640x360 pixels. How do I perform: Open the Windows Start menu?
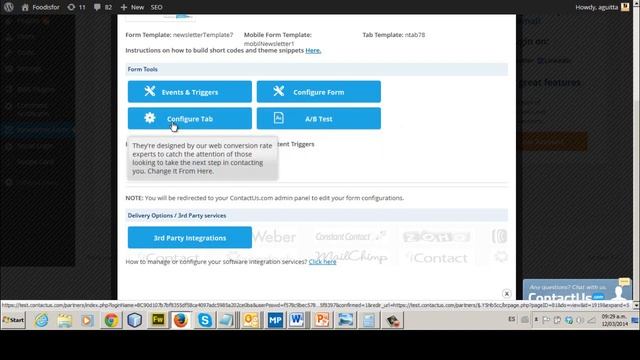[13, 320]
